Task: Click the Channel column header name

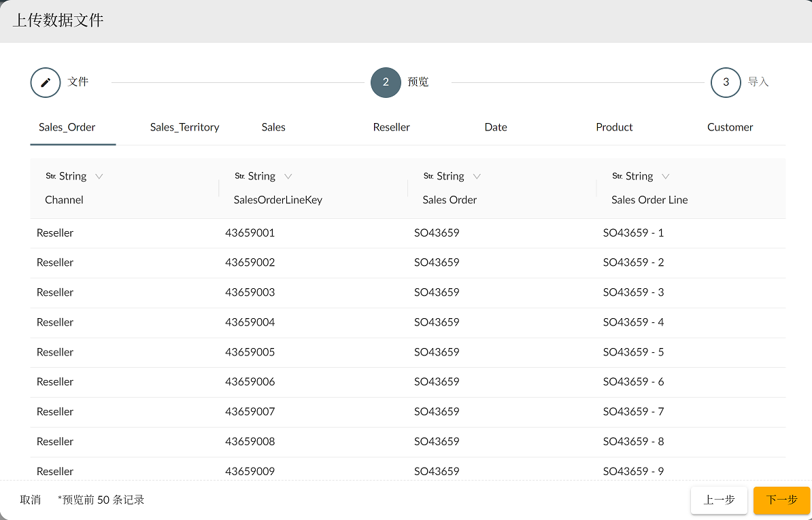Action: tap(64, 200)
